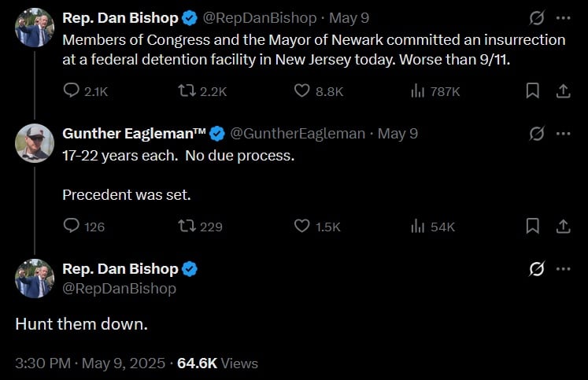Open the 3:30 PM May 9, 2025 timestamp

point(91,363)
